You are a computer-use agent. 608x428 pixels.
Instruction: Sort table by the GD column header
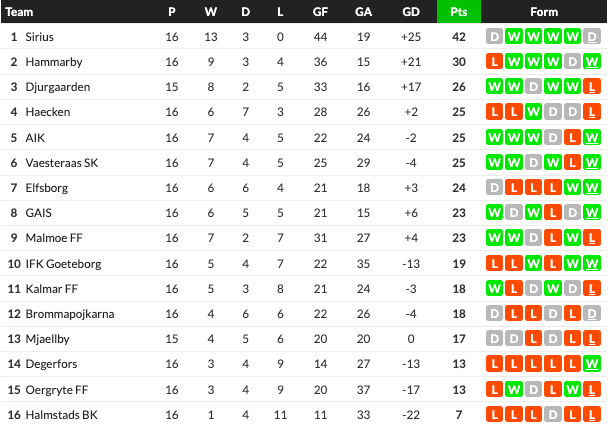(411, 12)
